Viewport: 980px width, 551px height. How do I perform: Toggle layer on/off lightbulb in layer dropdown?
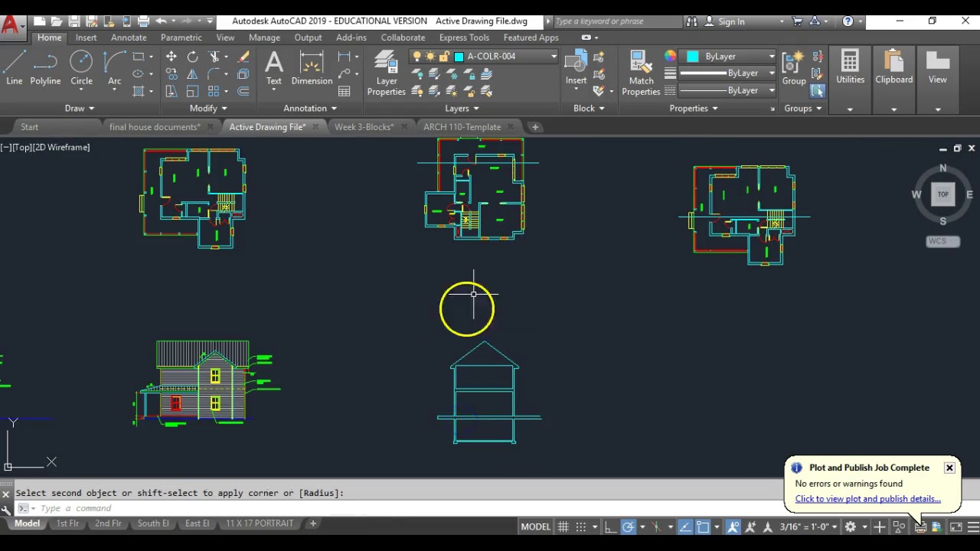(x=416, y=57)
